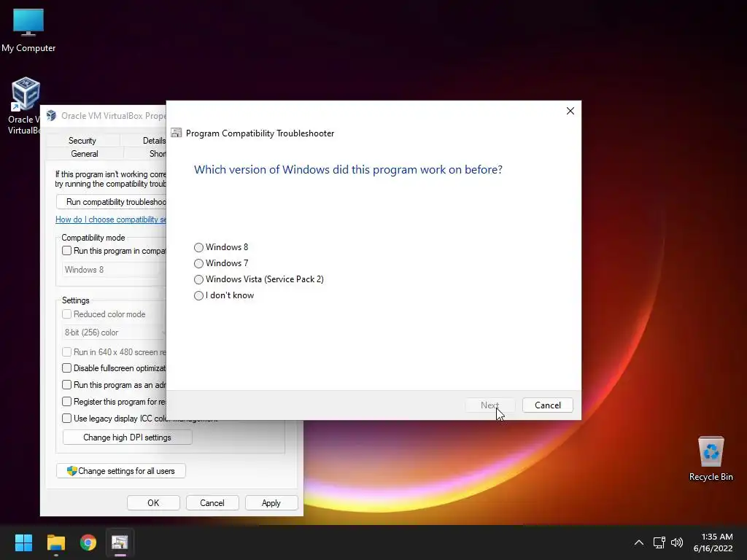Launch Google Chrome from taskbar
The width and height of the screenshot is (747, 560).
(88, 542)
